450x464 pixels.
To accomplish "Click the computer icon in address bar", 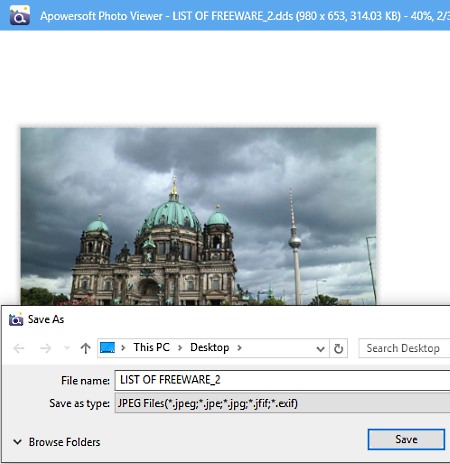I will coord(107,348).
